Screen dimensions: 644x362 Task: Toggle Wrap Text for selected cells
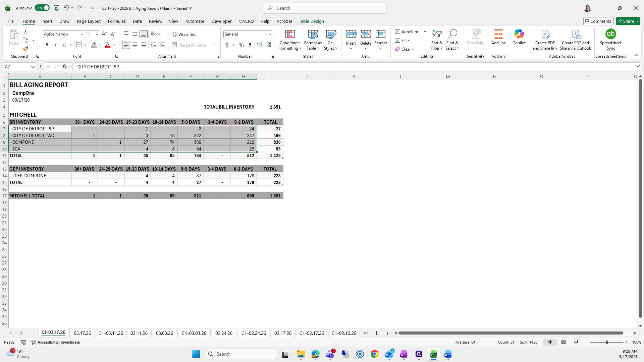tap(184, 34)
